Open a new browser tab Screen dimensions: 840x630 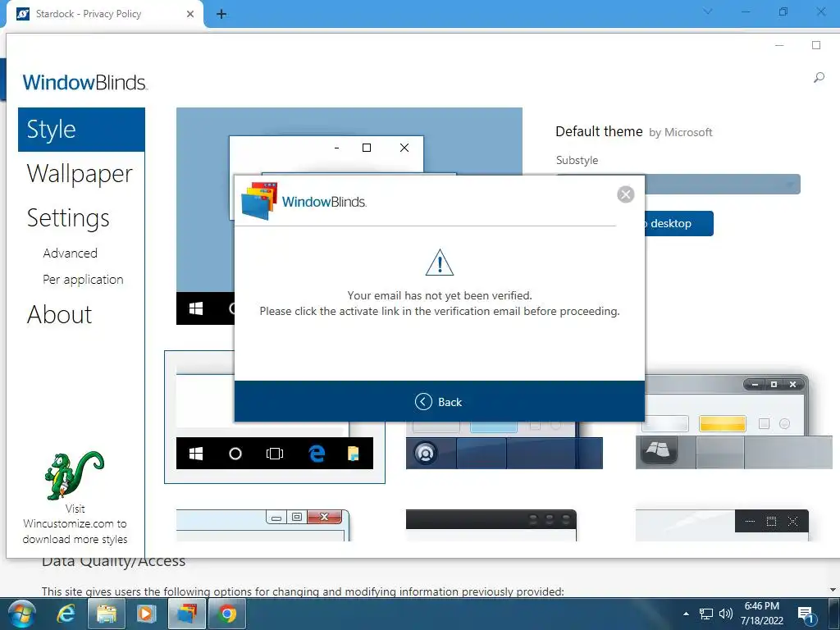coord(221,14)
